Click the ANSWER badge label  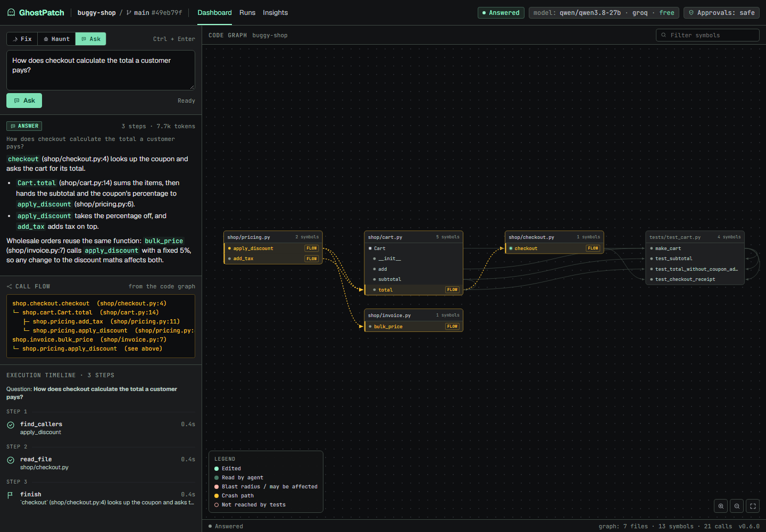tap(24, 126)
